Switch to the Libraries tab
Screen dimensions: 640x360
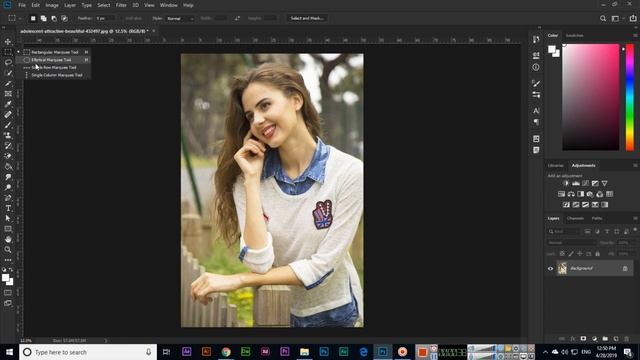coord(556,166)
